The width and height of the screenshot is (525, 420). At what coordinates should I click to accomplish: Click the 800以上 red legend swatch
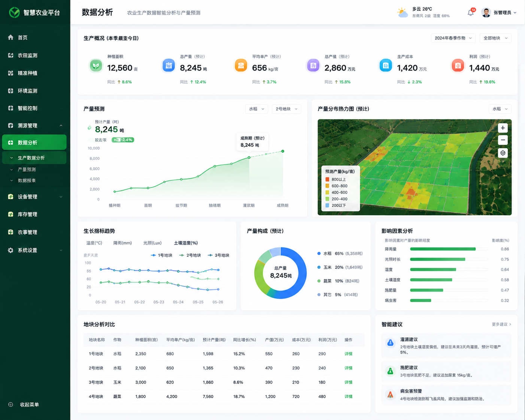(327, 179)
